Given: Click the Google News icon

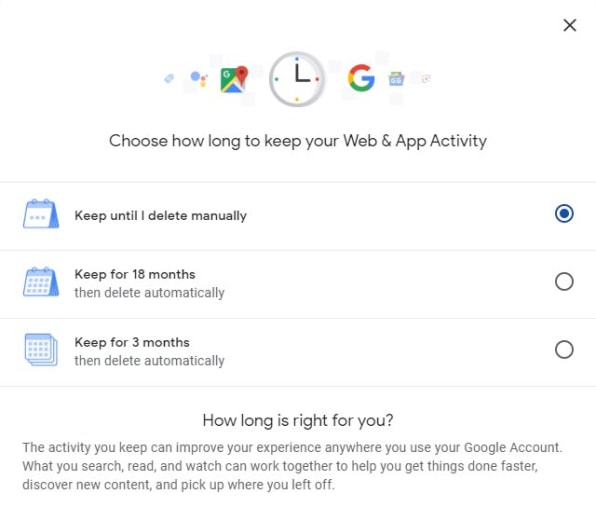Looking at the screenshot, I should [396, 79].
